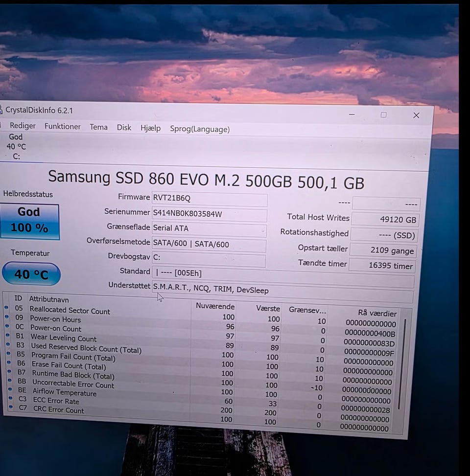Click the status dot for Erase Fail Count

click(9, 363)
